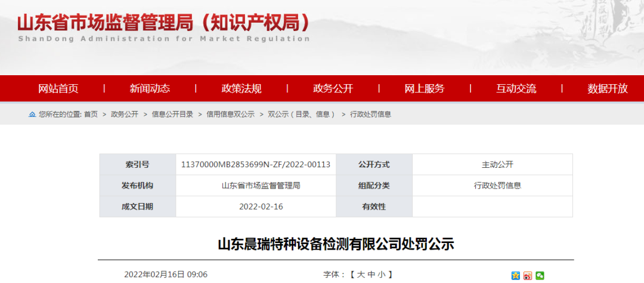Click 首页 breadcrumb link
644x283 pixels.
(91, 114)
